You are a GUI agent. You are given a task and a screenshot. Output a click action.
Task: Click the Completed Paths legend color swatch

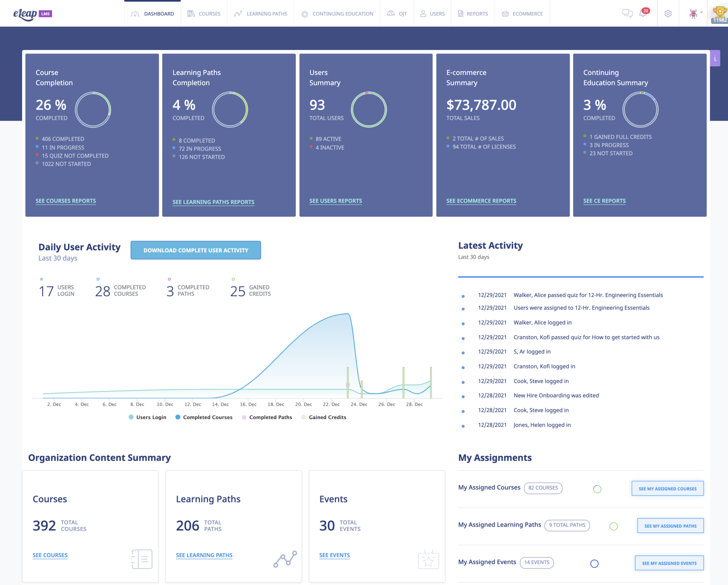(x=244, y=417)
